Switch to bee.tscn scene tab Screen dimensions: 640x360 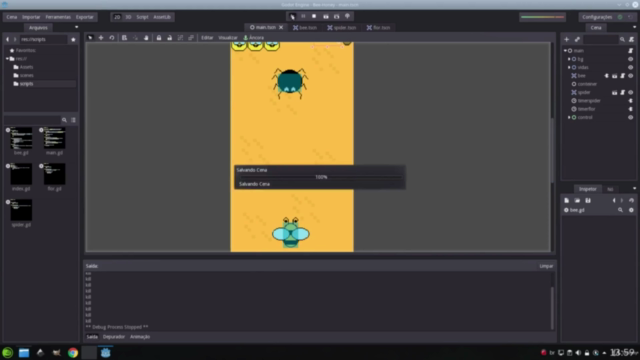[x=305, y=28]
